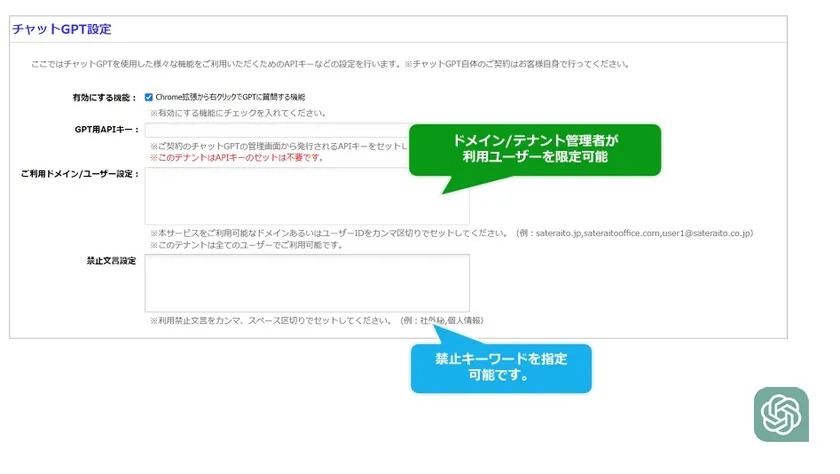
Task: Click the red APIキーのセットは不要です note
Action: point(237,157)
